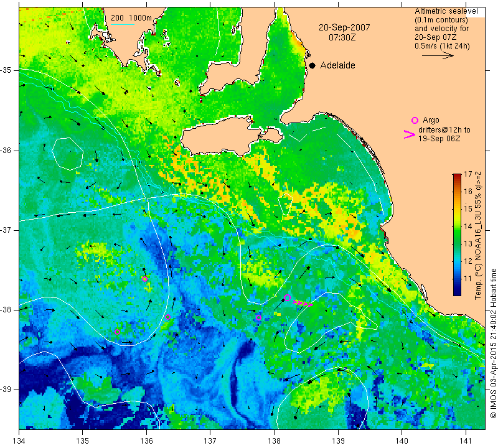Click the time label 07:30Z
Image resolution: width=498 pixels, height=448 pixels.
pyautogui.click(x=342, y=37)
